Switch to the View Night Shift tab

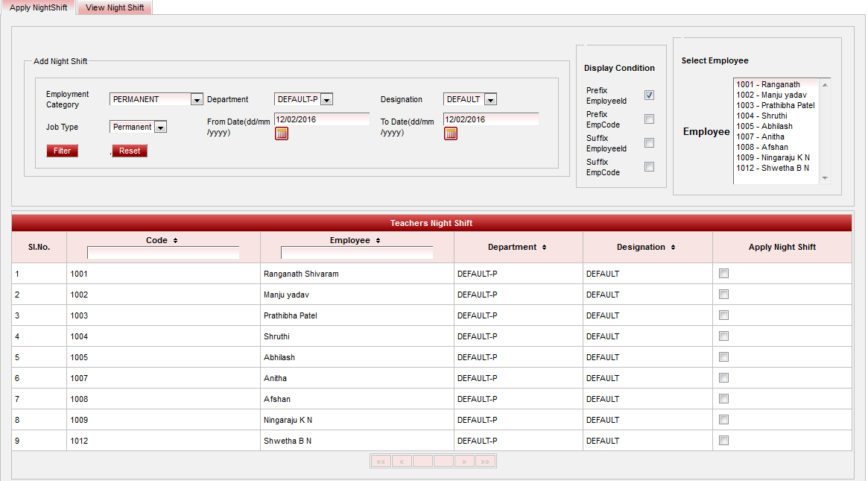click(x=115, y=7)
